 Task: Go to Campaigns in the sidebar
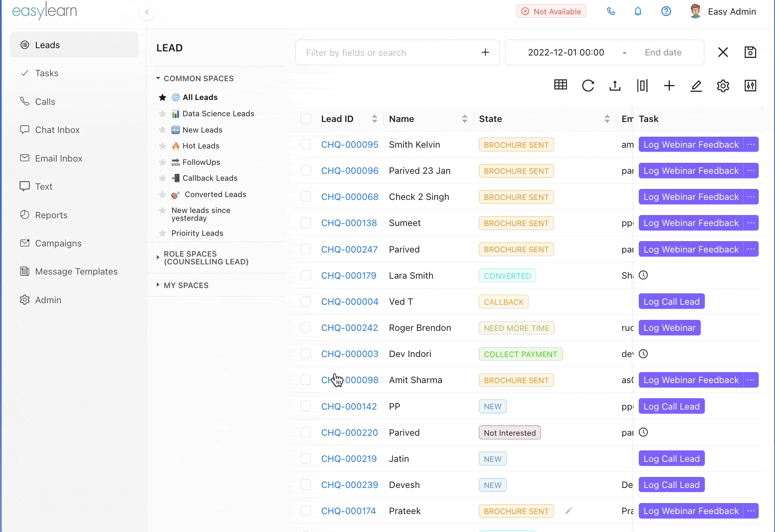click(58, 243)
